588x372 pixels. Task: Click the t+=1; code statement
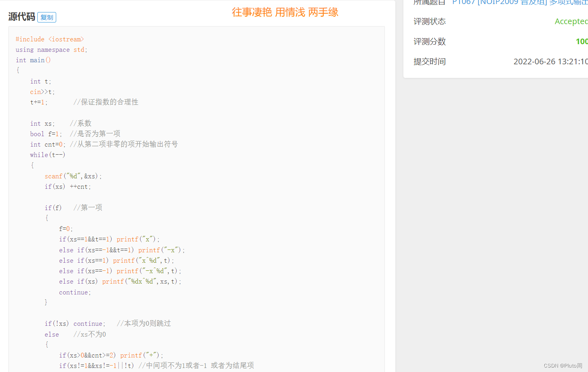point(39,102)
